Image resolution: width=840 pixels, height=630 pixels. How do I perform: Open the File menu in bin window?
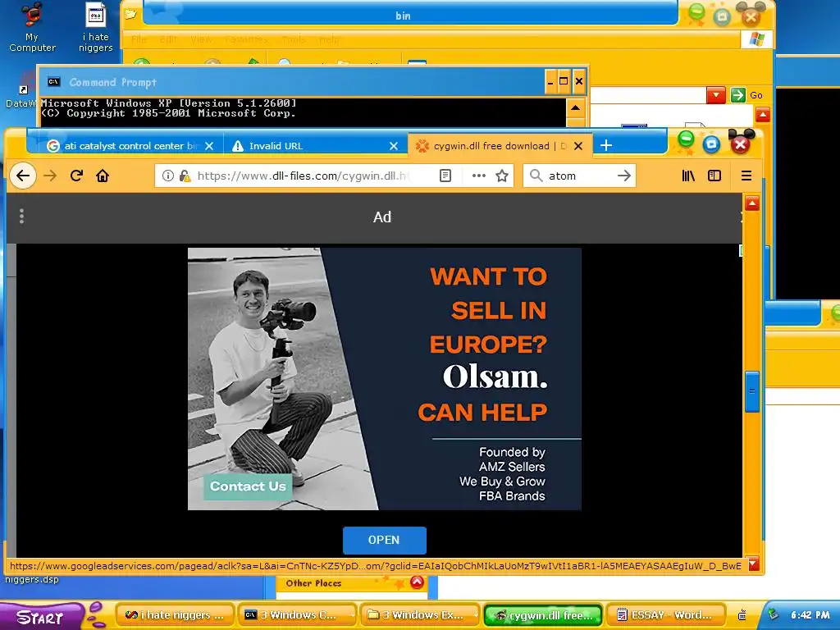pyautogui.click(x=139, y=39)
